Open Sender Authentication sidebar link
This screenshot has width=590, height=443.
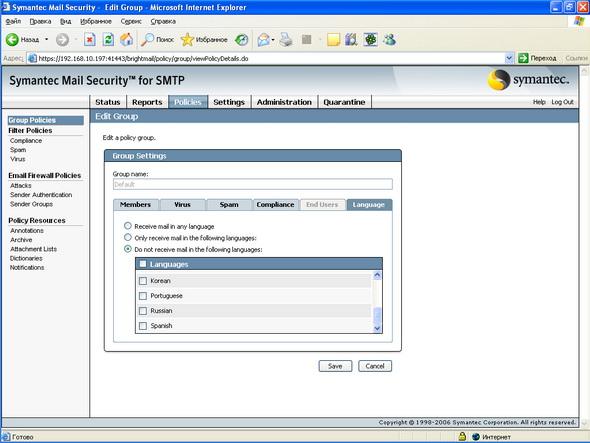pyautogui.click(x=41, y=195)
